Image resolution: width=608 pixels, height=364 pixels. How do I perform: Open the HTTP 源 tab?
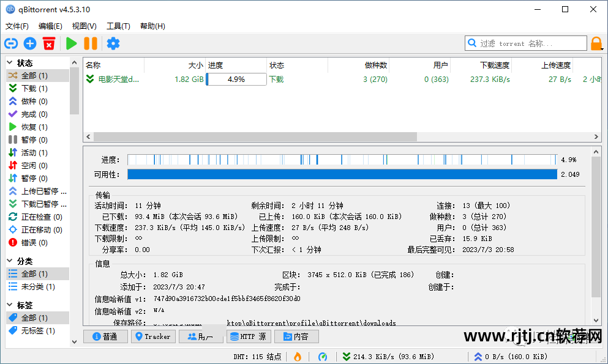[x=249, y=336]
